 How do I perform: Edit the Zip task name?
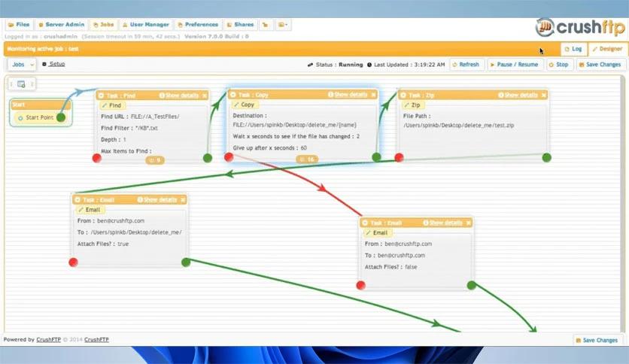pos(412,105)
